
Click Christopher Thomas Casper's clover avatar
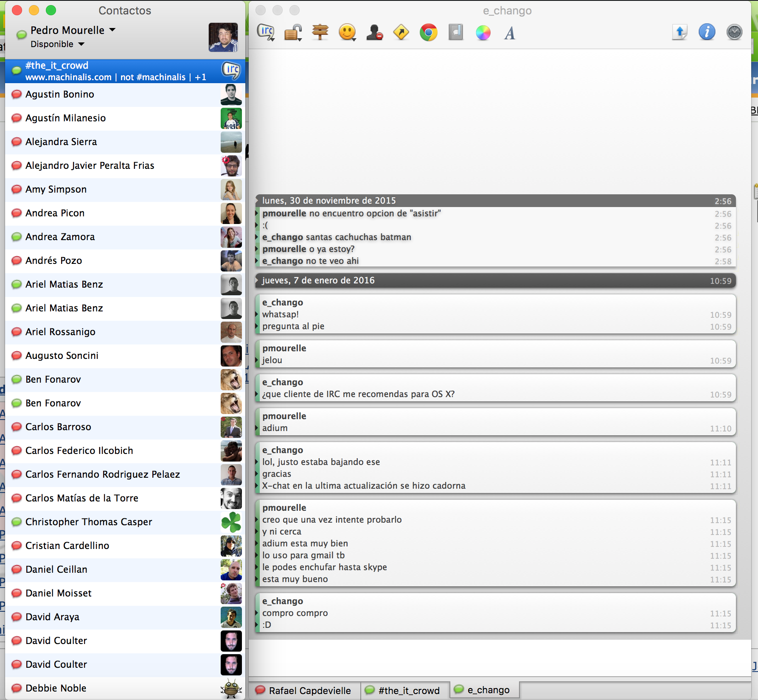pos(231,522)
